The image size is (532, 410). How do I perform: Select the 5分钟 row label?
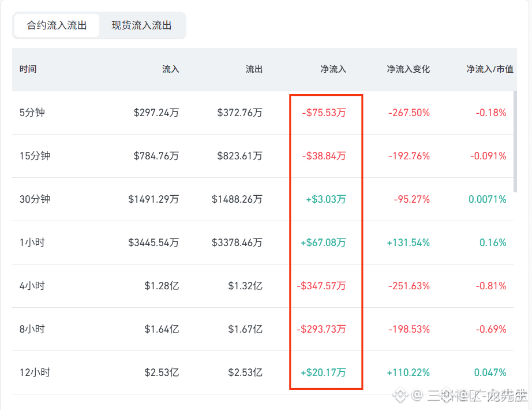point(32,113)
